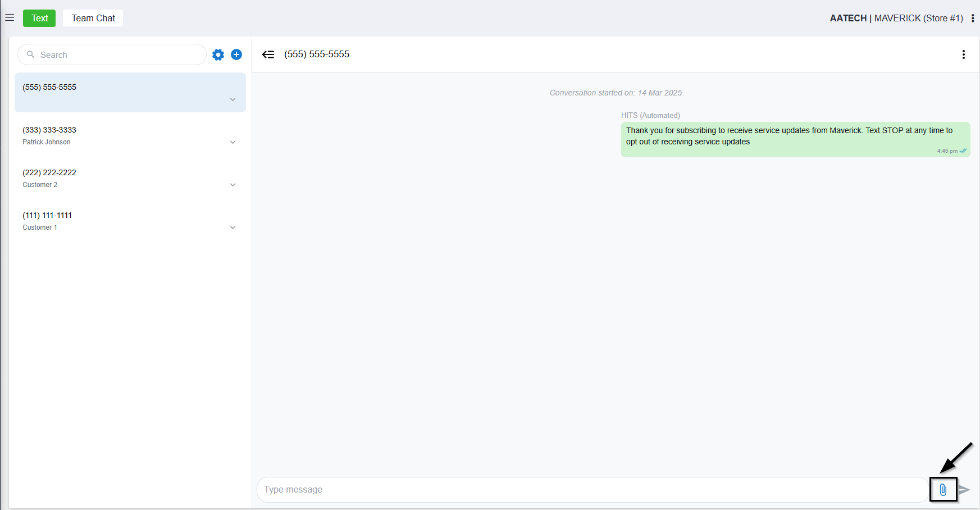Open the hamburger navigation menu
980x510 pixels.
[x=10, y=18]
